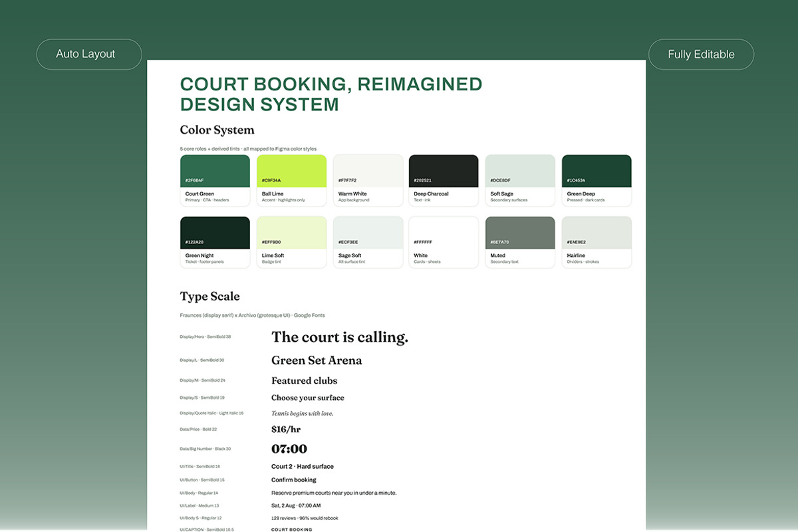This screenshot has width=798, height=532.
Task: Click the 'Display/Hero · SemiBold 38' style label
Action: (205, 336)
